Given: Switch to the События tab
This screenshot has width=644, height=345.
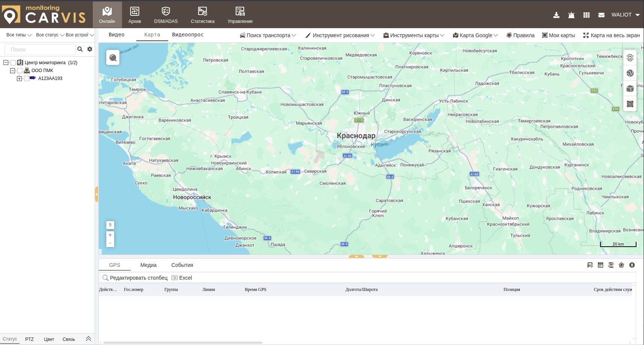Looking at the screenshot, I should tap(182, 265).
